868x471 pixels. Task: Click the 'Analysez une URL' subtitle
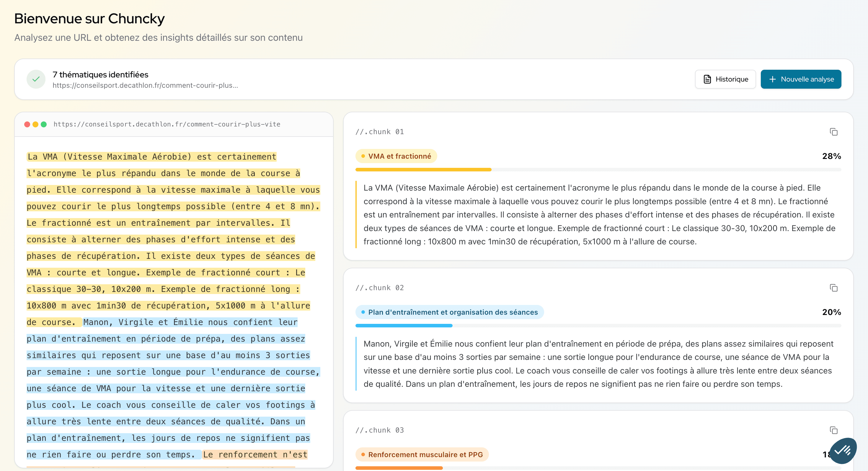(158, 38)
